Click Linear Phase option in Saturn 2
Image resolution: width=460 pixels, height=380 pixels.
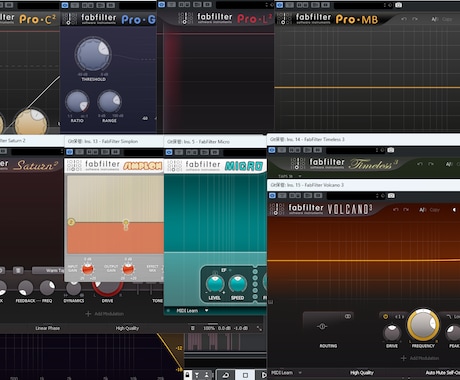tap(47, 328)
